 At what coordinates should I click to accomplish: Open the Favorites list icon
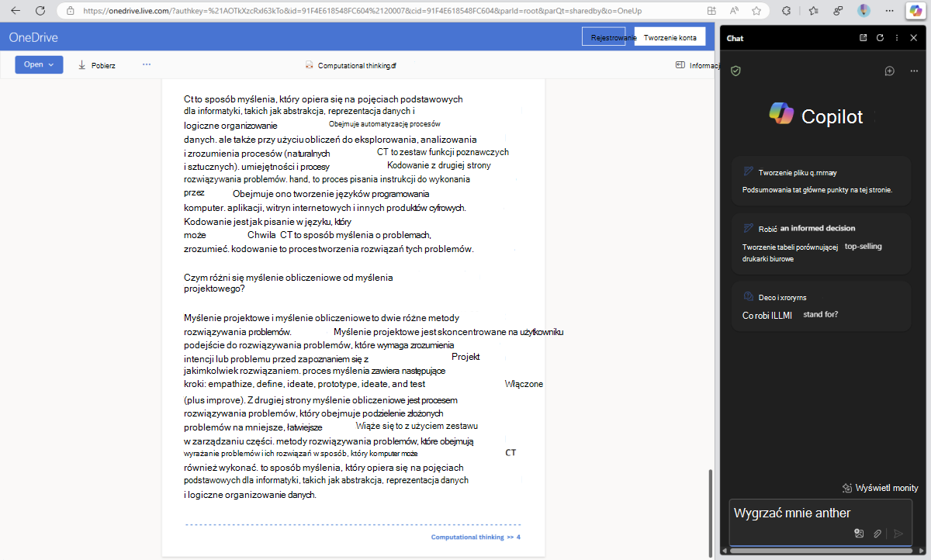[x=813, y=11]
